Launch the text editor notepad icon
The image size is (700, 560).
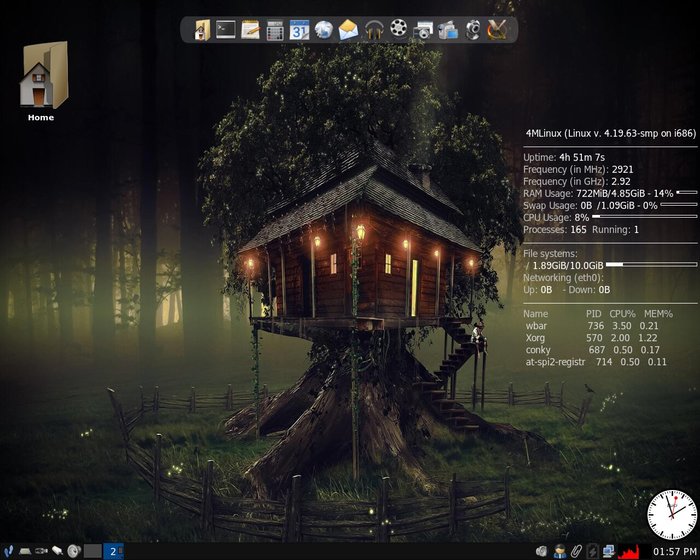(251, 30)
